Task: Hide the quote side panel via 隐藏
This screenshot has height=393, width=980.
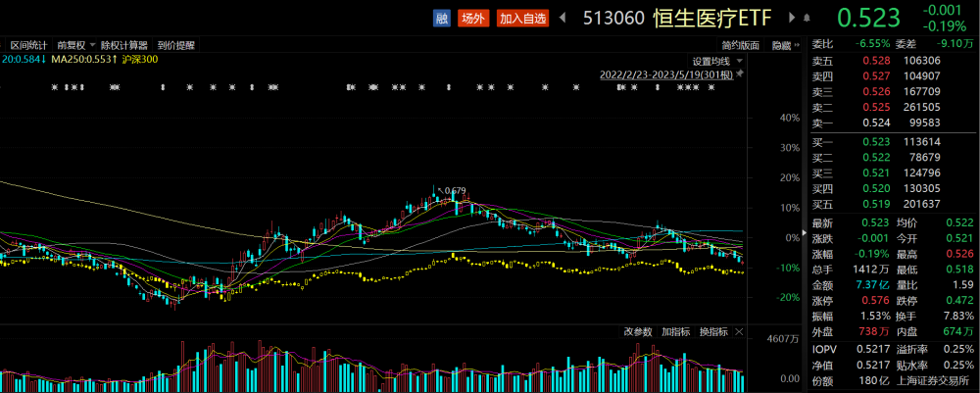Action: click(x=781, y=45)
